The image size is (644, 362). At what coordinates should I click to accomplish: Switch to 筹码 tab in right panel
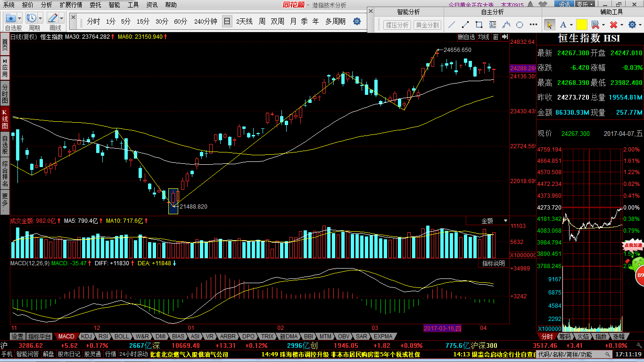565,337
